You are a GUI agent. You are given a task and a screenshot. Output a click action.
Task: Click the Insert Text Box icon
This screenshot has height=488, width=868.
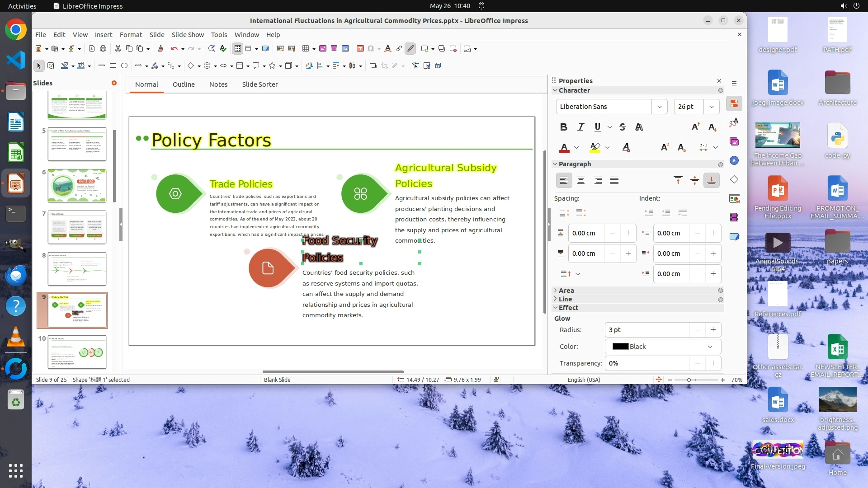[x=360, y=49]
